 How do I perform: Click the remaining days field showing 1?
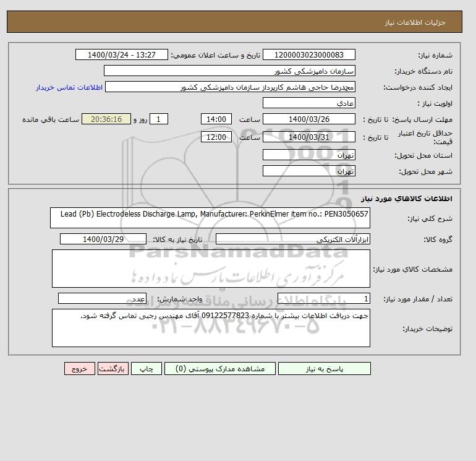tap(159, 119)
